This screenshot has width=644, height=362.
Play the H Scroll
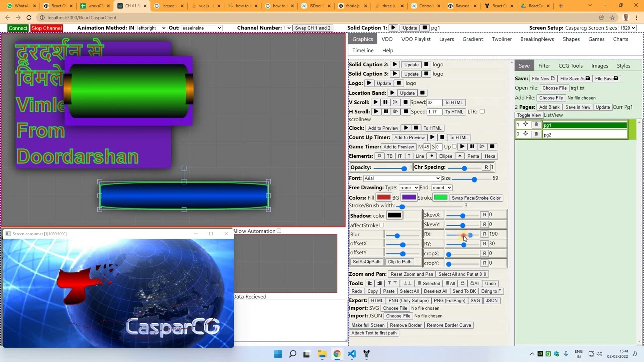376,111
